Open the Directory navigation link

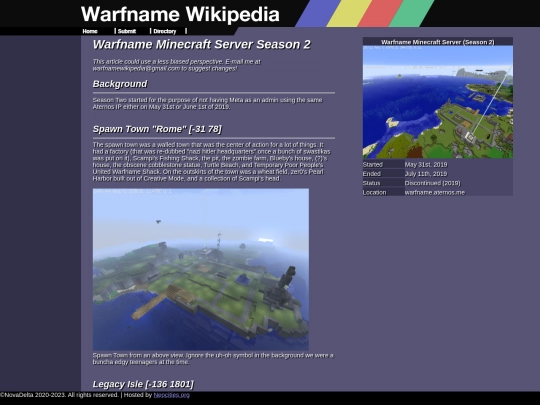pyautogui.click(x=165, y=31)
